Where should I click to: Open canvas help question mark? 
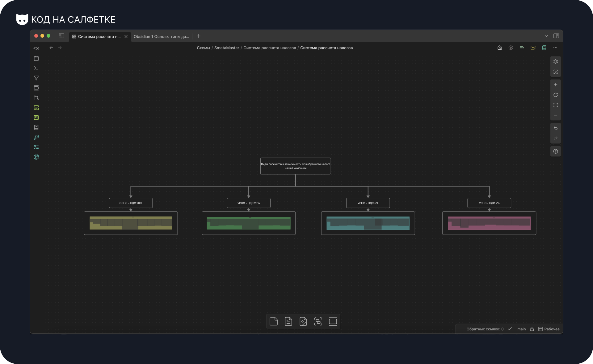[555, 151]
